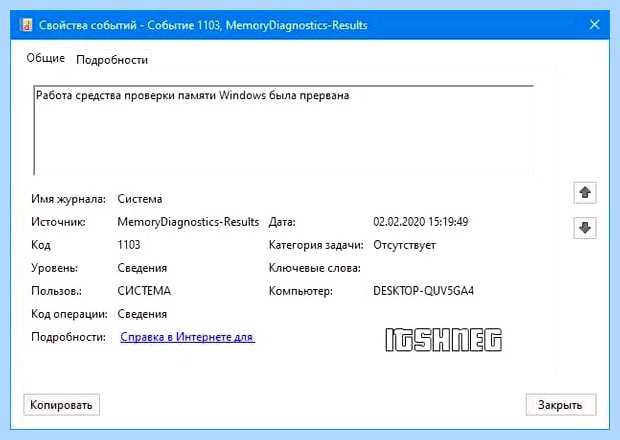Viewport: 620px width, 440px height.
Task: Show the next event with down arrow
Action: (x=585, y=228)
